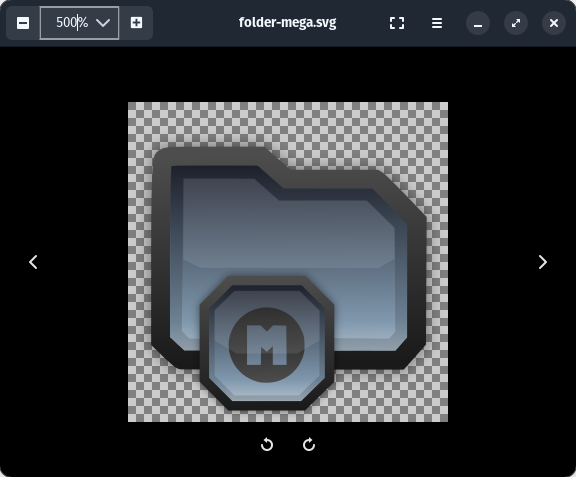Advance to the next image
This screenshot has height=477, width=576.
click(x=543, y=262)
